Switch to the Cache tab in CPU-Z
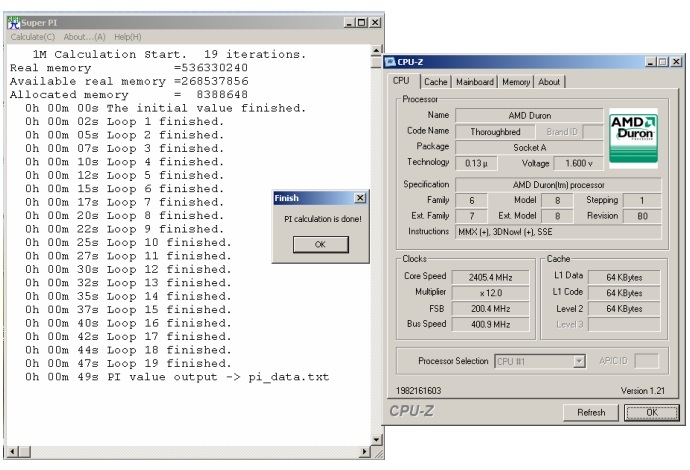690x470 pixels. point(435,82)
